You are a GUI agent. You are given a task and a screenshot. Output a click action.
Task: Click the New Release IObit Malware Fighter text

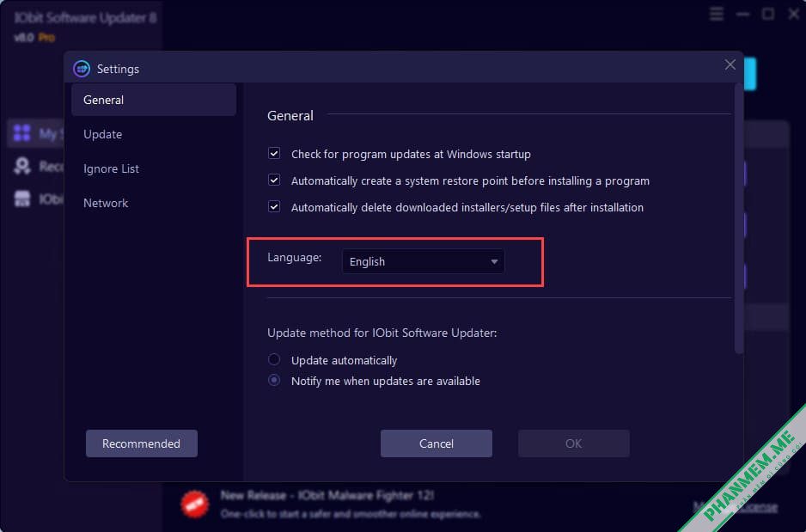point(327,496)
